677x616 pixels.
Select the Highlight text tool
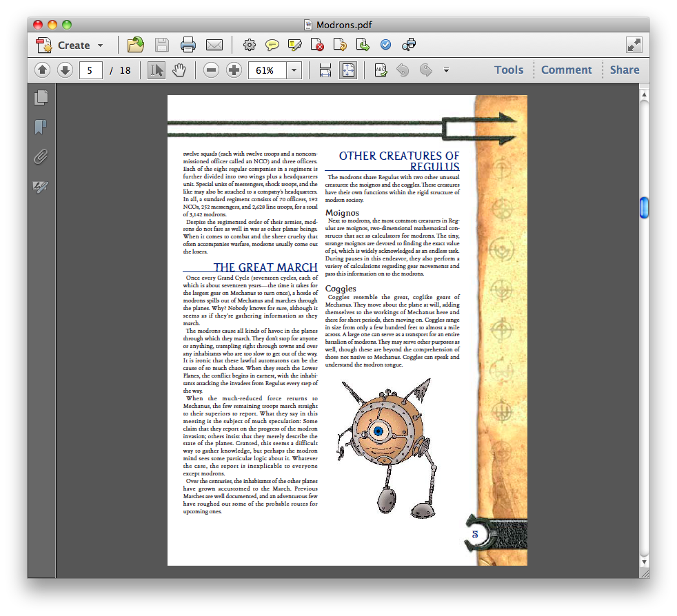coord(295,45)
